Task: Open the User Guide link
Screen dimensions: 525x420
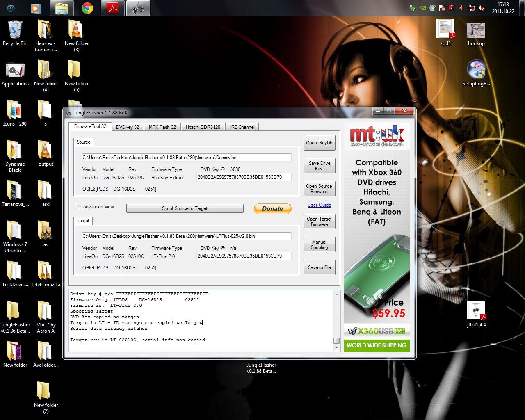Action: point(319,205)
